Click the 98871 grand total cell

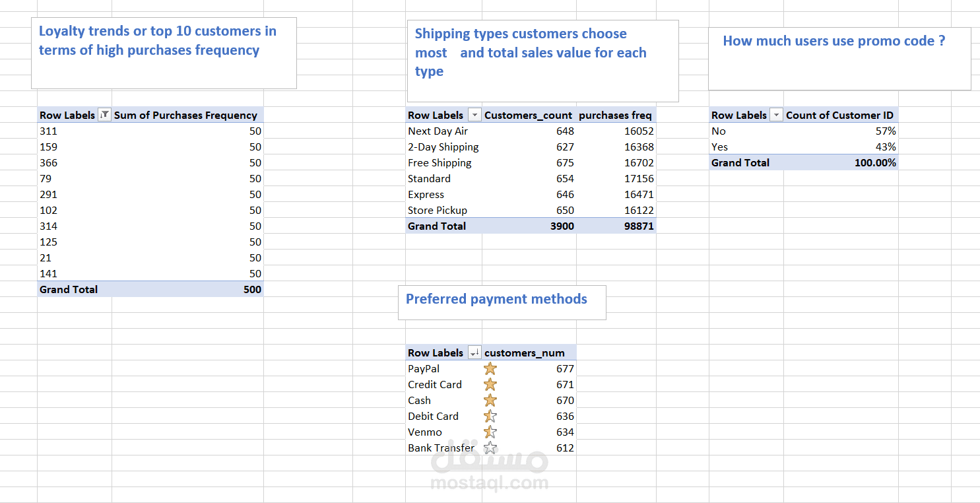point(638,226)
